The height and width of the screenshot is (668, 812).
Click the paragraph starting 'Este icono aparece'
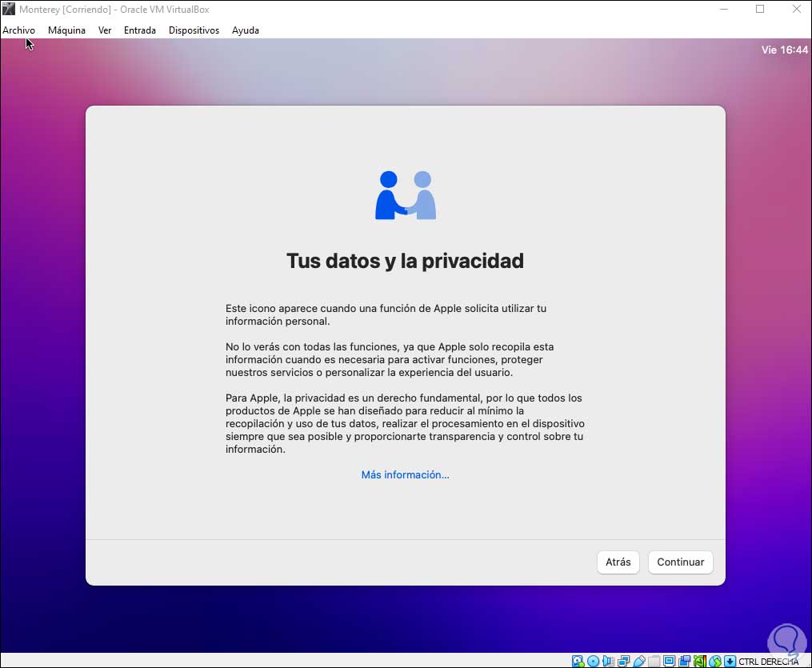click(386, 314)
